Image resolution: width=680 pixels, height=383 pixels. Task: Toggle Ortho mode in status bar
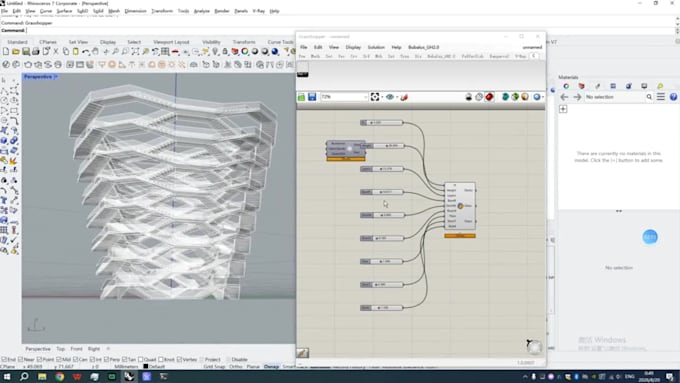(x=235, y=367)
